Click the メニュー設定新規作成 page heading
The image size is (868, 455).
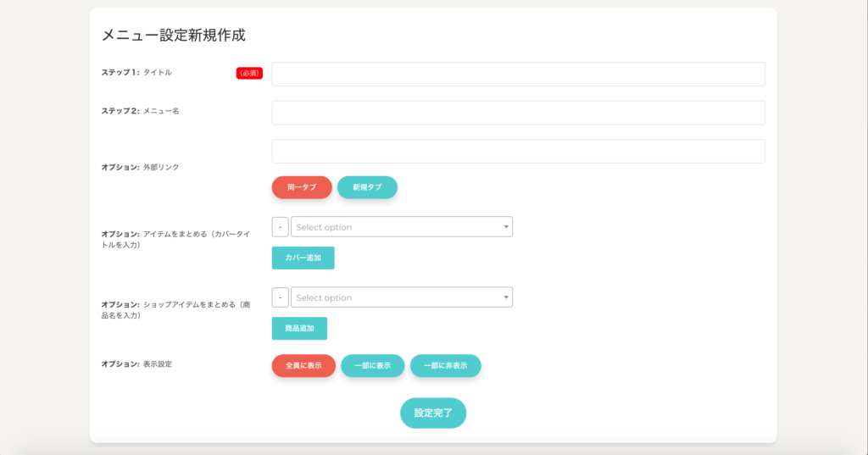174,35
